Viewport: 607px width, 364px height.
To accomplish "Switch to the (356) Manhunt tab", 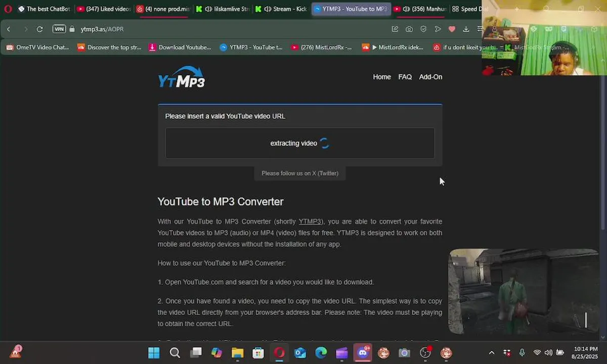I will 419,9.
